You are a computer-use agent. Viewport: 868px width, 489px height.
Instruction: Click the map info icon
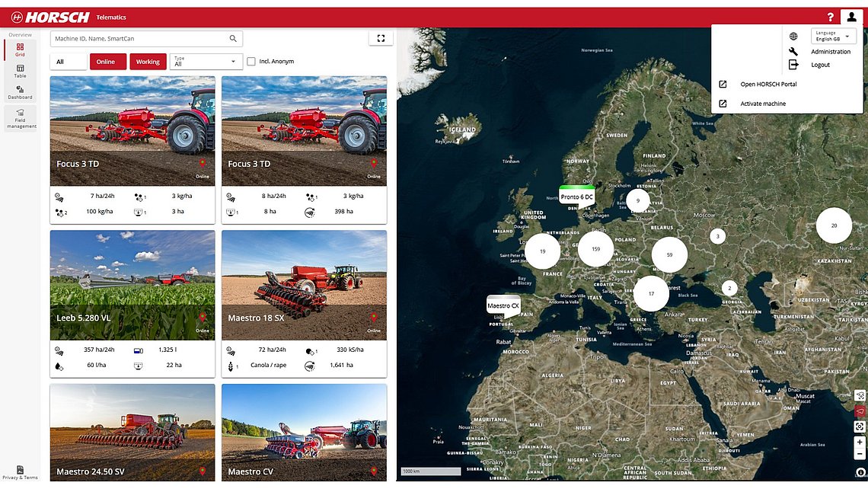pos(860,472)
